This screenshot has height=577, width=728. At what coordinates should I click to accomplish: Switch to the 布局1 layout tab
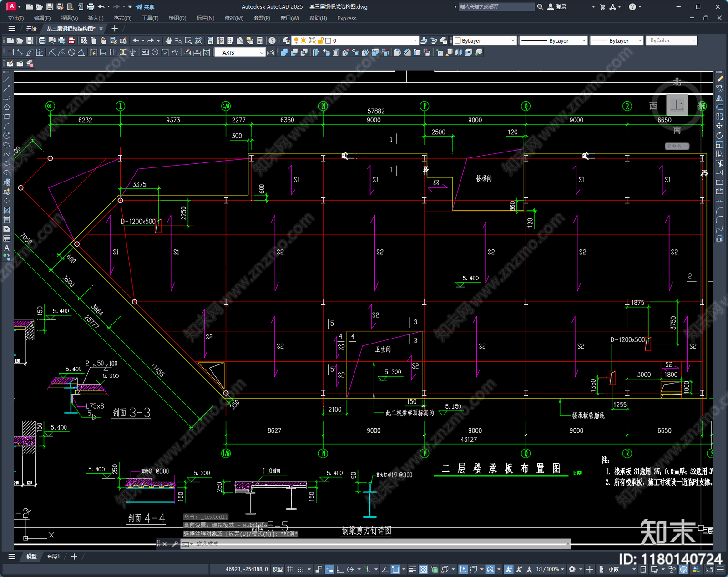coord(53,556)
